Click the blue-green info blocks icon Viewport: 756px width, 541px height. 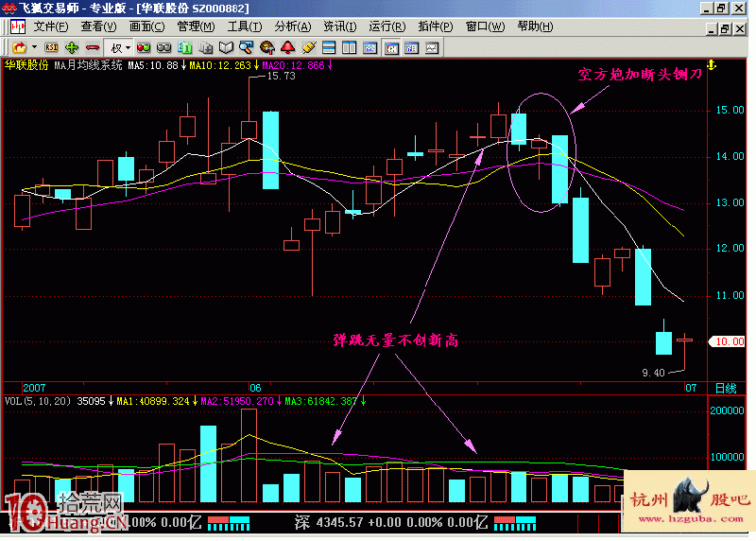tap(185, 48)
